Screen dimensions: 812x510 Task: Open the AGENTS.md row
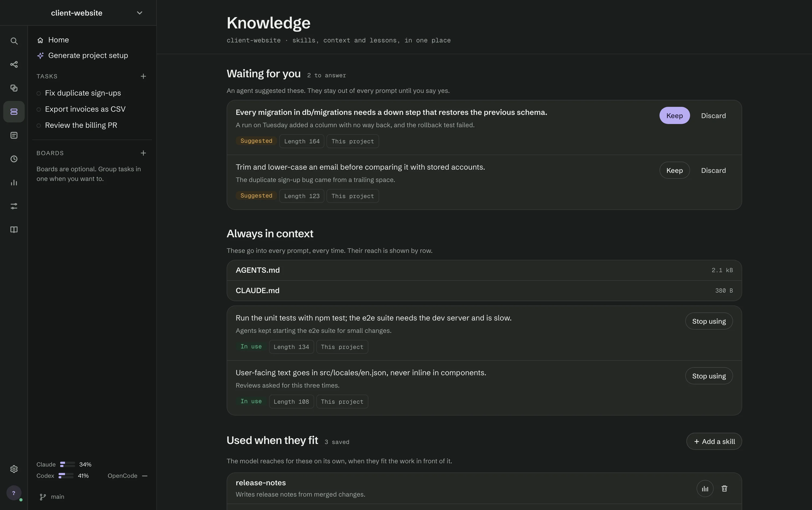[484, 270]
